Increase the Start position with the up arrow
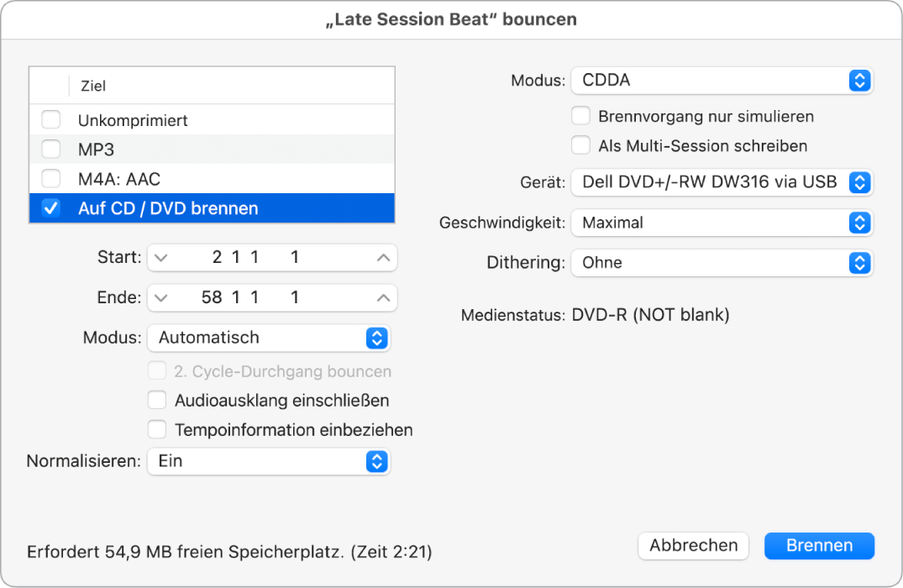 click(383, 258)
